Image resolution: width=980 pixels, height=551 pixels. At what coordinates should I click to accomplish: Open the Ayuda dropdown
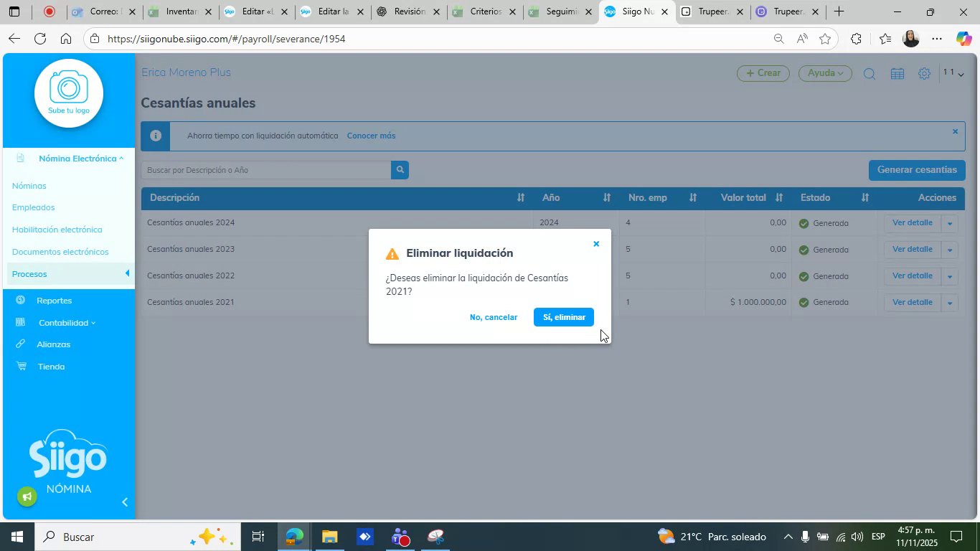point(825,73)
